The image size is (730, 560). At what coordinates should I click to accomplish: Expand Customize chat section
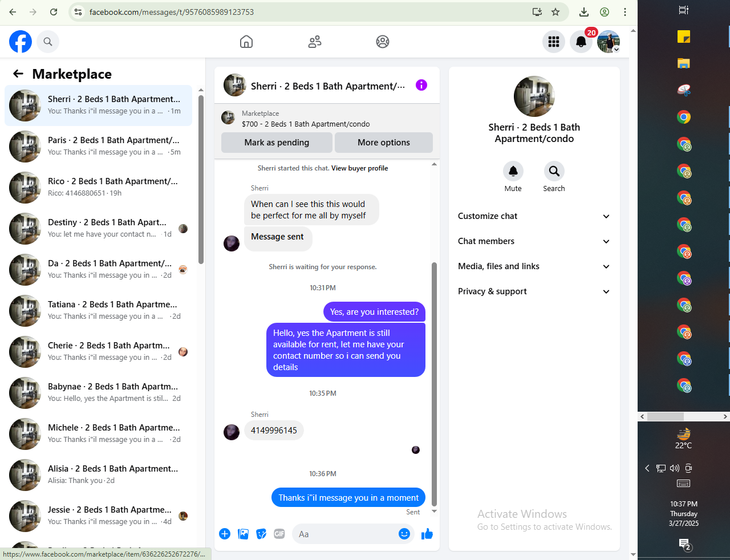(534, 216)
